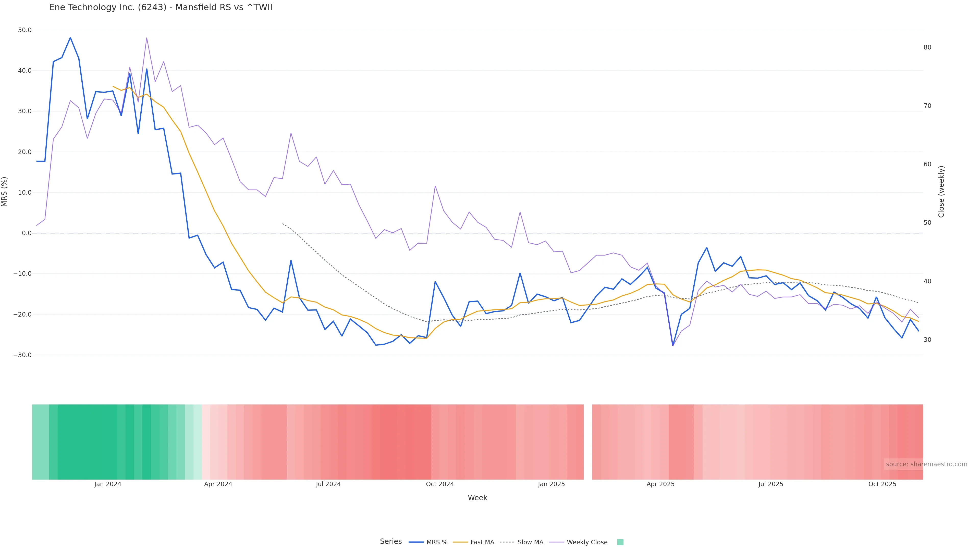The image size is (980, 551).
Task: Hide the Weekly Close legend series
Action: 587,542
